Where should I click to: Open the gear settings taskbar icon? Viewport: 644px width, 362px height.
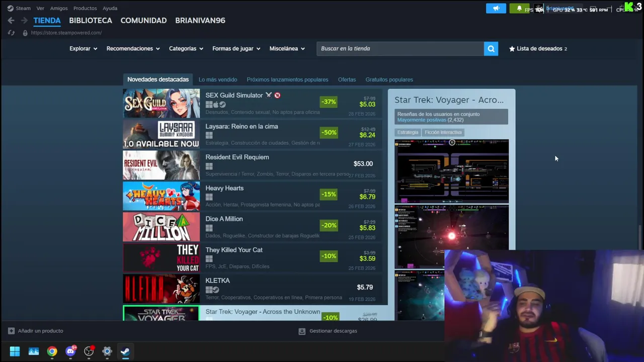click(x=107, y=351)
